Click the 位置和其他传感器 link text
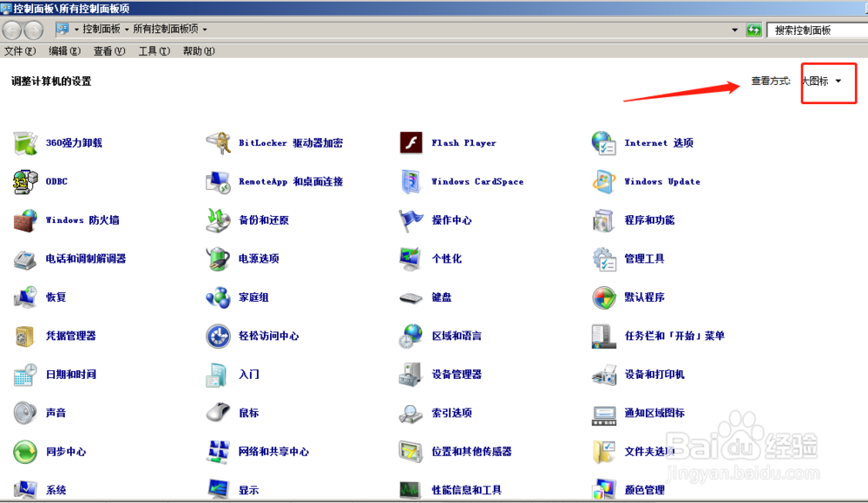 [471, 452]
